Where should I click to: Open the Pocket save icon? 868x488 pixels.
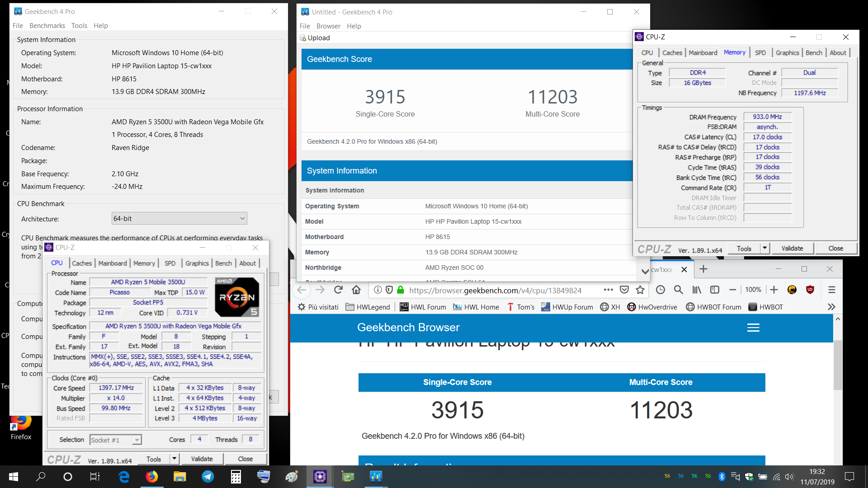click(x=624, y=290)
